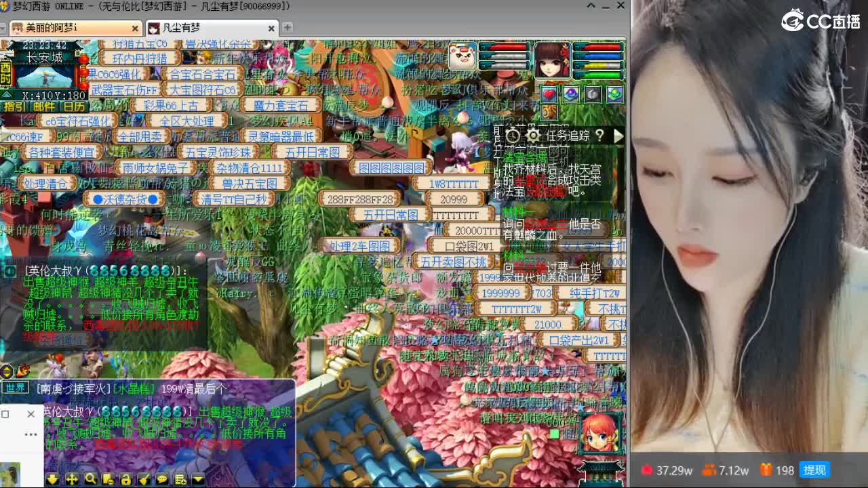Click the 五开卖图不挑 stall sign

pyautogui.click(x=454, y=262)
